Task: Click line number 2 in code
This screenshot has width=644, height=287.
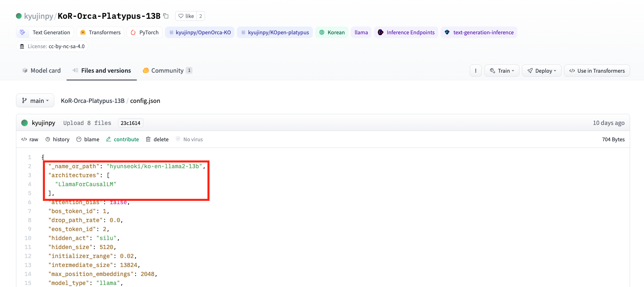Action: click(x=29, y=166)
